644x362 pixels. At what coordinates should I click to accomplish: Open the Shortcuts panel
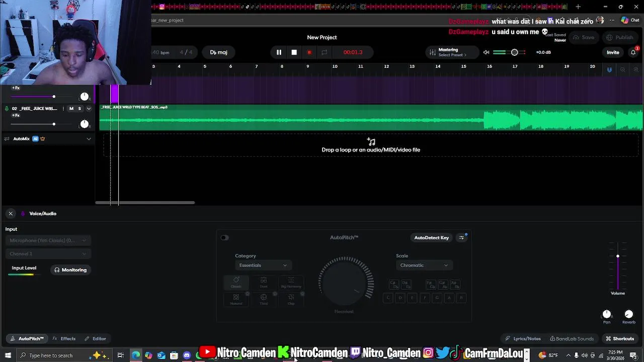click(620, 339)
